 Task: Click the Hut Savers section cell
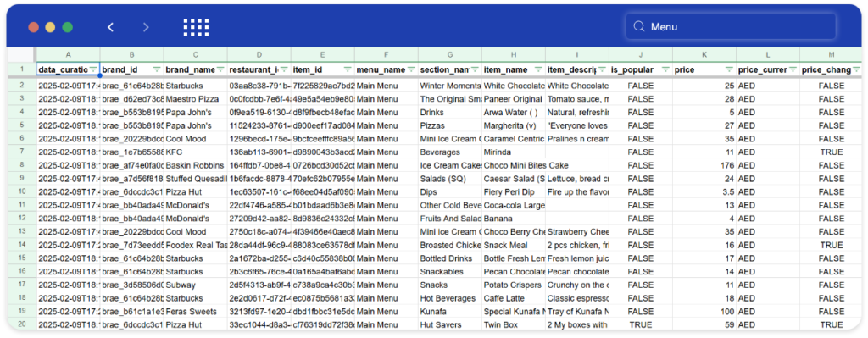pyautogui.click(x=450, y=324)
